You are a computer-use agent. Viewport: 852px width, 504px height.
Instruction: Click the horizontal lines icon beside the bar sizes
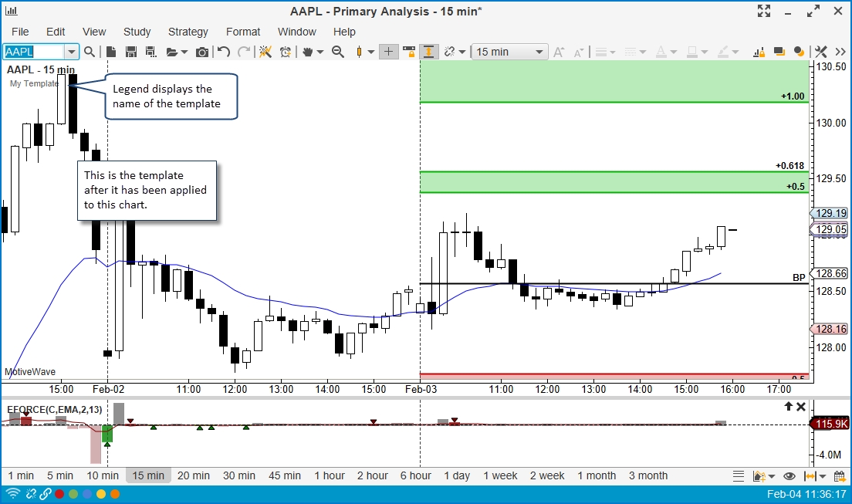pyautogui.click(x=739, y=475)
